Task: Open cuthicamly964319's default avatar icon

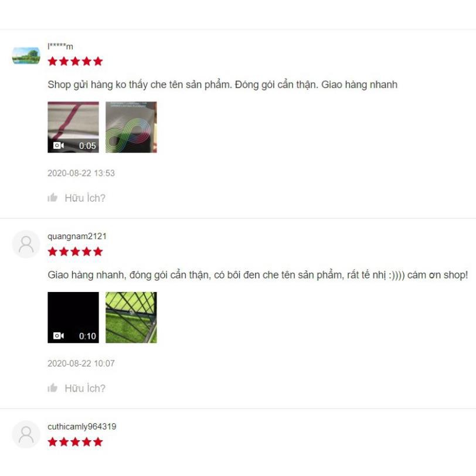Action: (x=26, y=434)
